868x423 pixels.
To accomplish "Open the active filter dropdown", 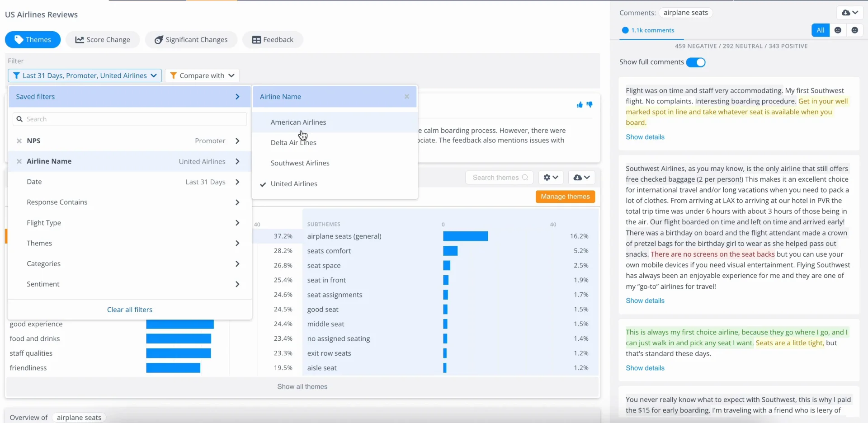I will 85,75.
